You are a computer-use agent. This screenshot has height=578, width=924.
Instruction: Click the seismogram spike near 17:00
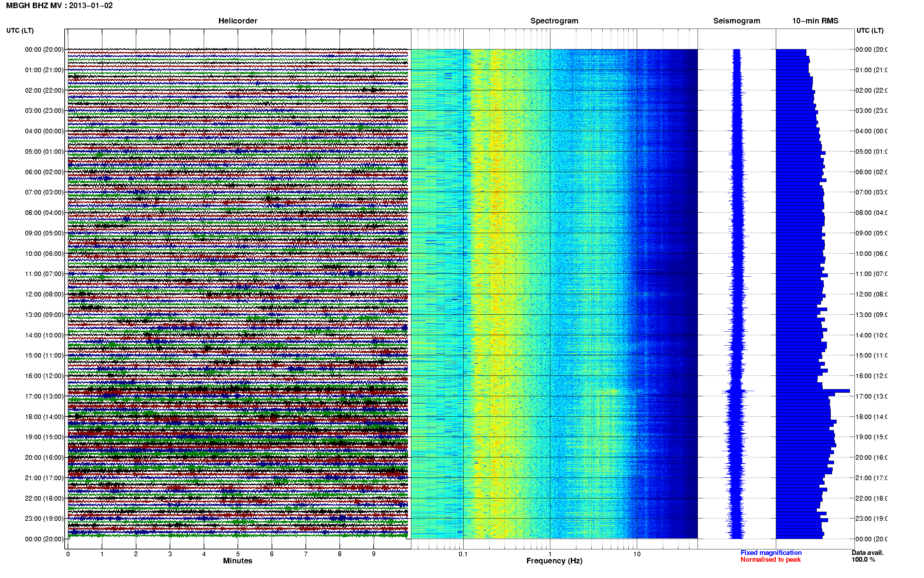[738, 391]
